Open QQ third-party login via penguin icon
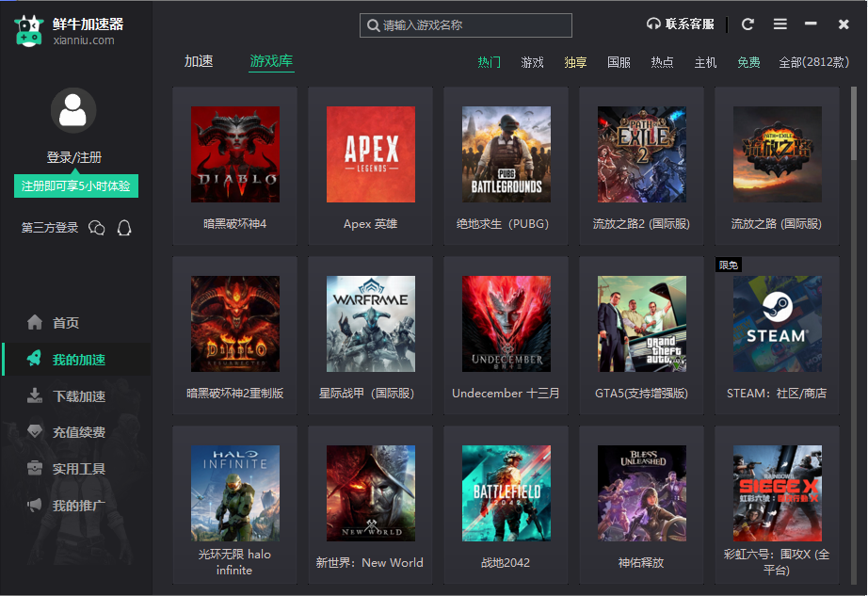 pyautogui.click(x=124, y=227)
